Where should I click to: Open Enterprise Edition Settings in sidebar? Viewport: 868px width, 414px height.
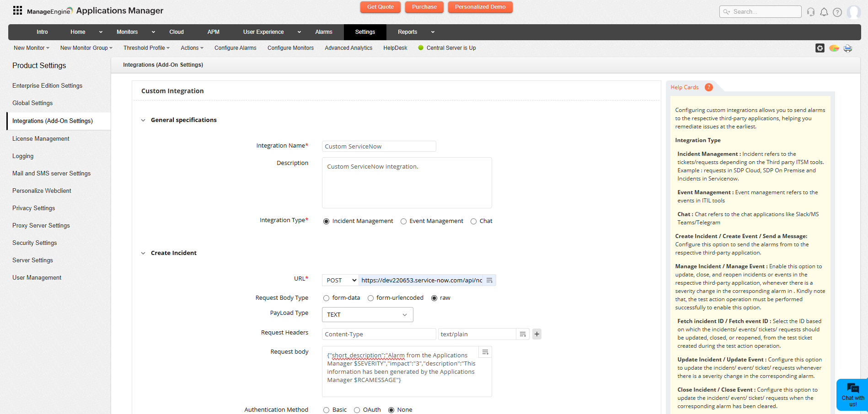tap(48, 86)
